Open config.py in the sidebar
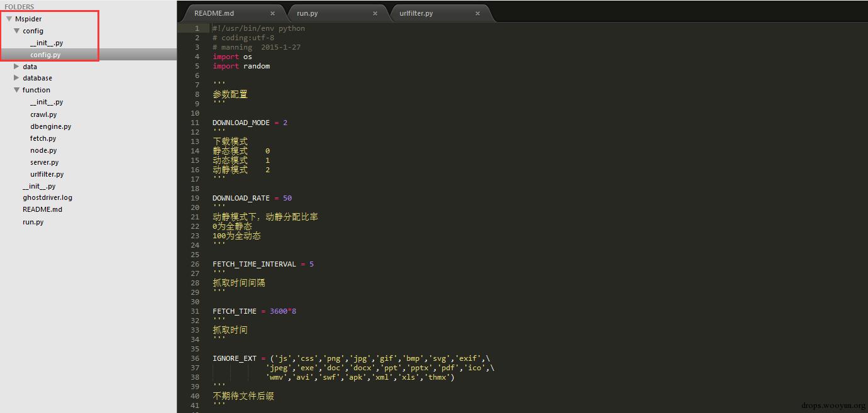The image size is (868, 413). point(45,55)
